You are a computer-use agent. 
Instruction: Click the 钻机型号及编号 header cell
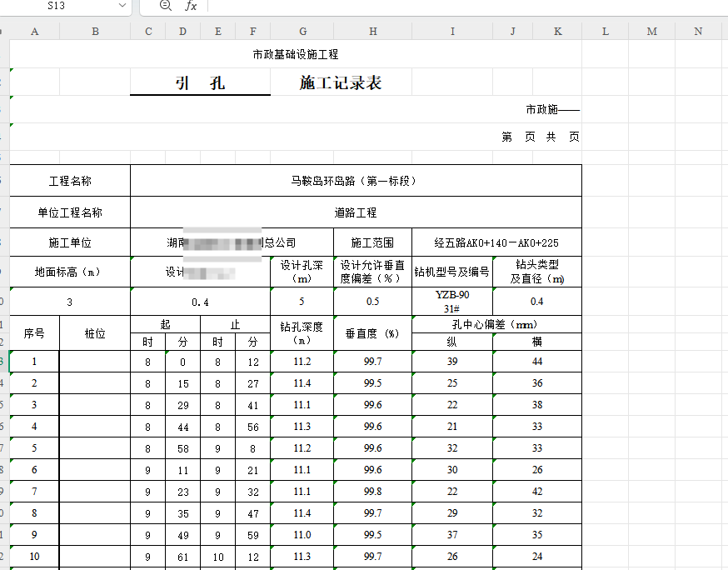452,272
